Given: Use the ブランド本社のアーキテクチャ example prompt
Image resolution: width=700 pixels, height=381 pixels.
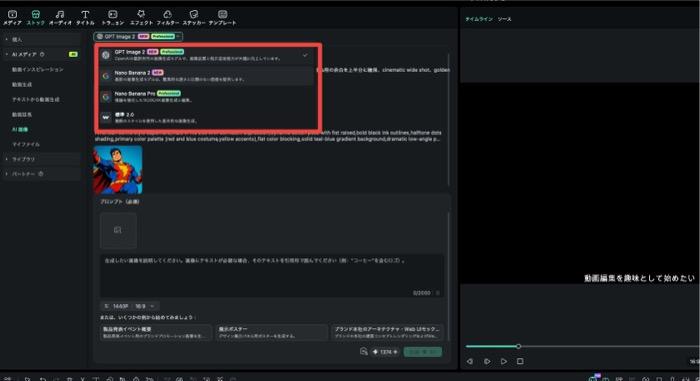Looking at the screenshot, I should coord(387,332).
